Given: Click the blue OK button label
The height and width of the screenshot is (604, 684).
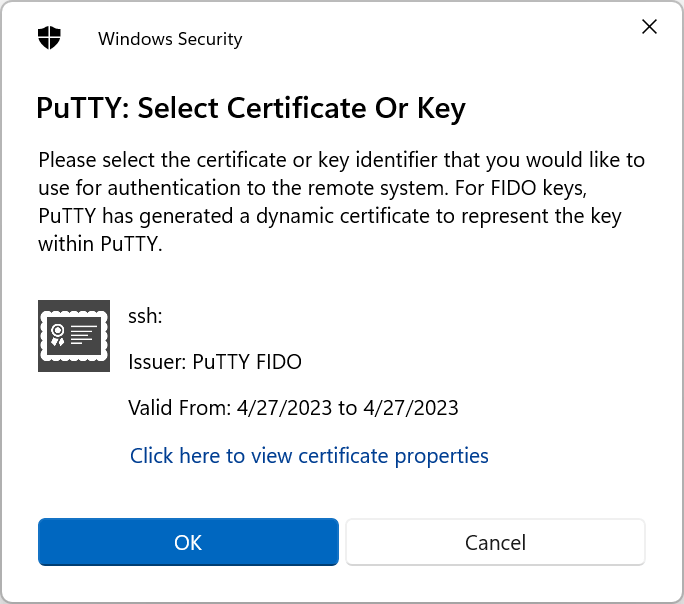Looking at the screenshot, I should pyautogui.click(x=188, y=543).
